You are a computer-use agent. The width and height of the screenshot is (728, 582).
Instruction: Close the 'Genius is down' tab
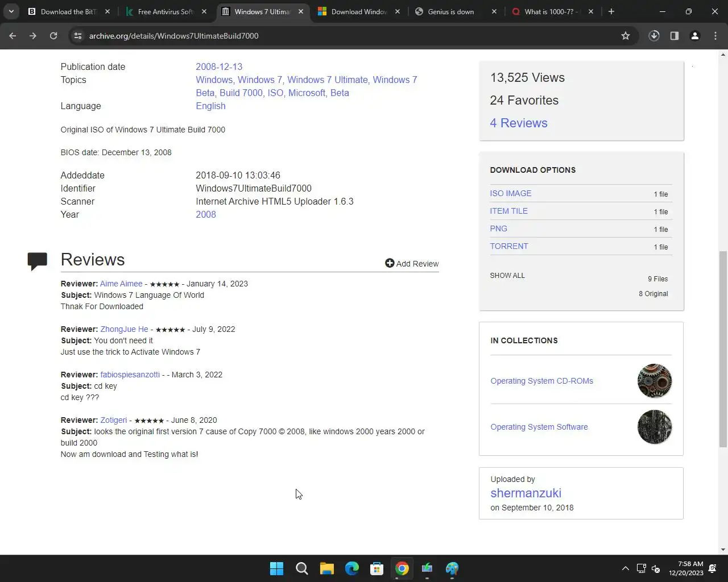pos(494,11)
